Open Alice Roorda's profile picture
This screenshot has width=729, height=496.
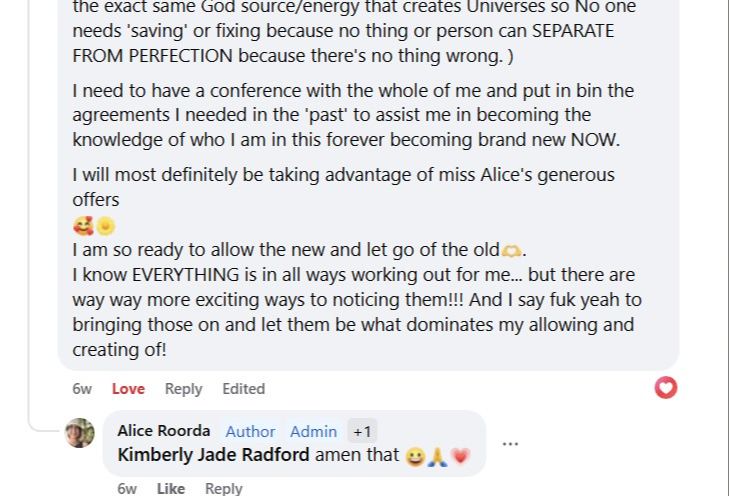pos(80,432)
